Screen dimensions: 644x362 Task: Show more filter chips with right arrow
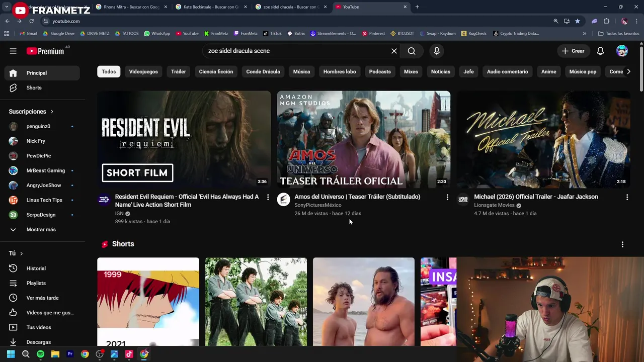point(628,71)
